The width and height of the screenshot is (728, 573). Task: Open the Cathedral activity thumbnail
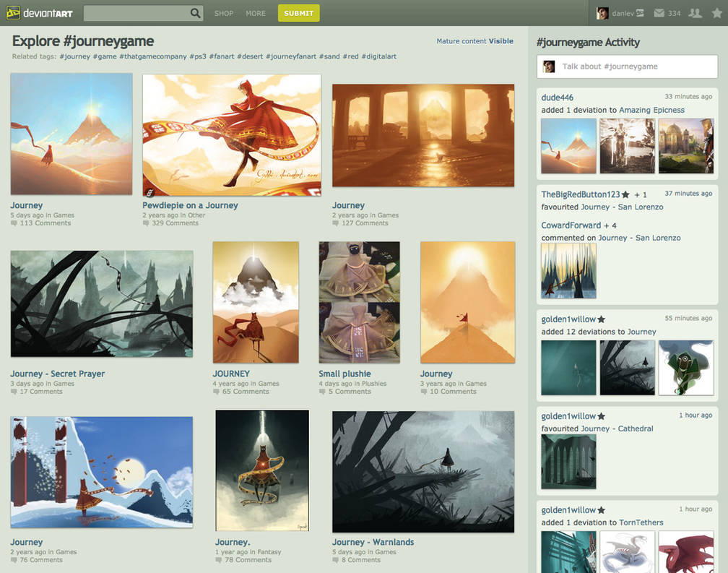569,462
